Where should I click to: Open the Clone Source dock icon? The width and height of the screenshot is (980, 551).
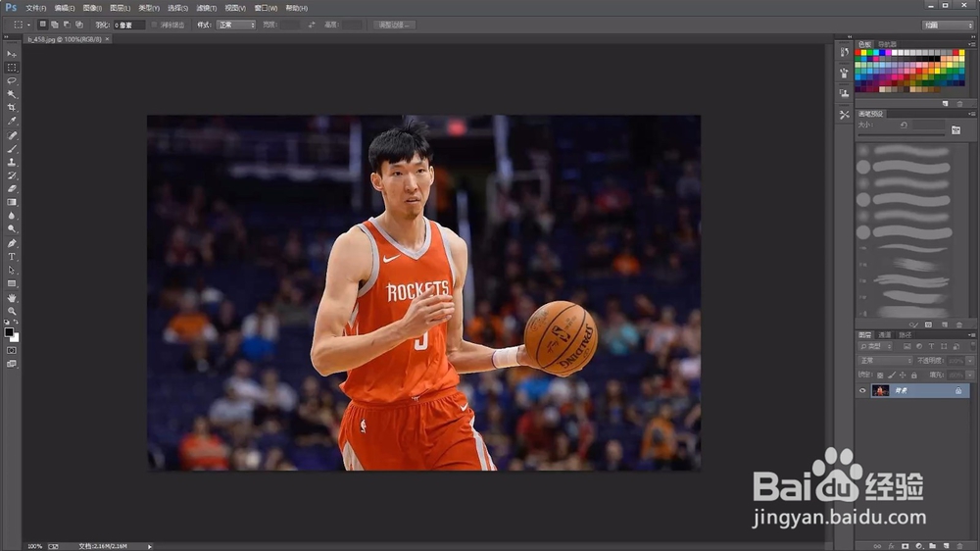(845, 93)
